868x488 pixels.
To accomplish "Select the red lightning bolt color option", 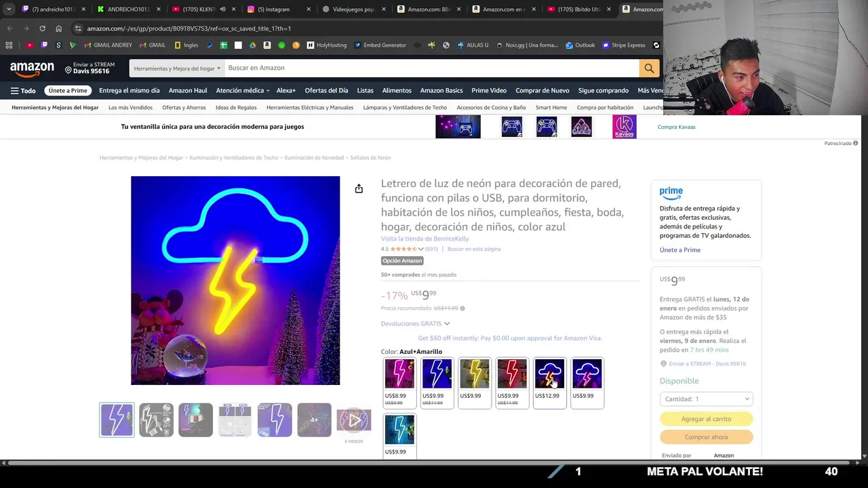I will coord(512,383).
